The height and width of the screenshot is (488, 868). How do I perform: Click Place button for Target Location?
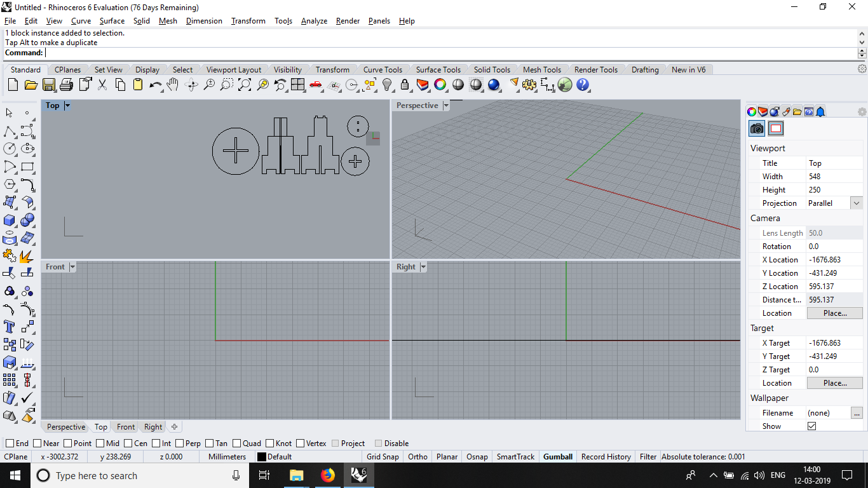tap(835, 383)
